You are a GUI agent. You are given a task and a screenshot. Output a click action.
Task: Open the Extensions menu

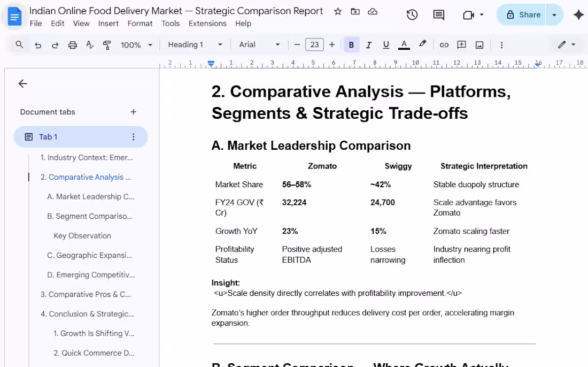coord(207,23)
